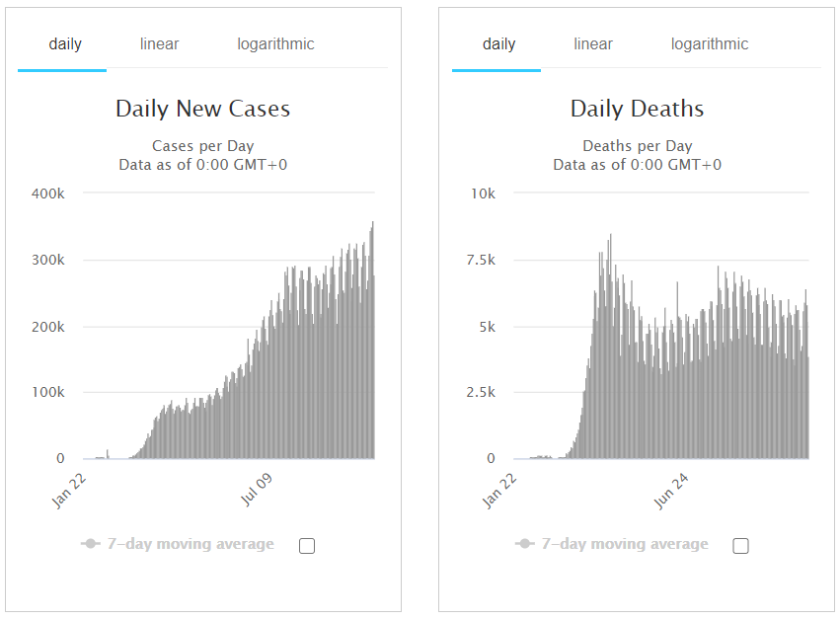The height and width of the screenshot is (620, 840).
Task: Click the 400k label on the cases y-axis
Action: [46, 194]
